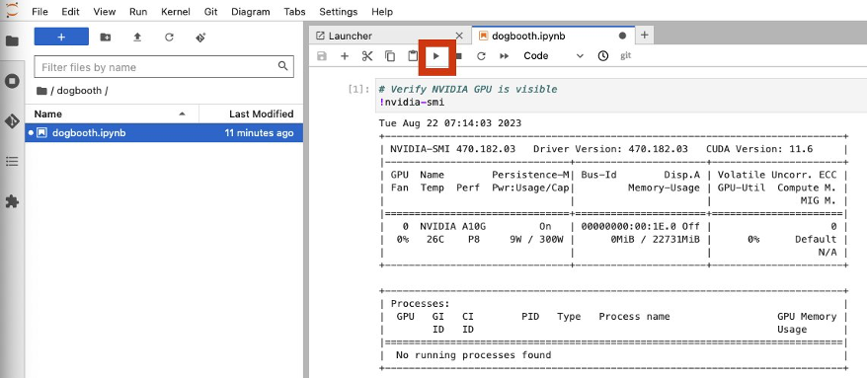Image resolution: width=868 pixels, height=378 pixels.
Task: Restart kernel and run all cells
Action: [x=504, y=56]
